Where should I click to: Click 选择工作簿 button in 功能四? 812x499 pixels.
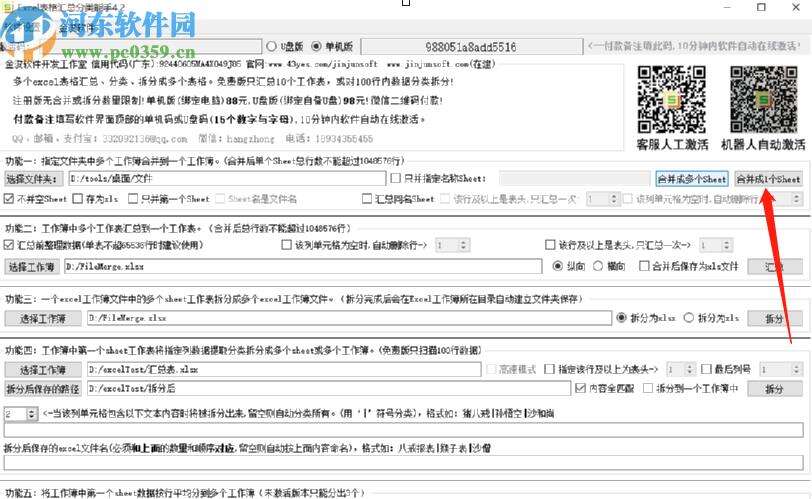(x=43, y=370)
